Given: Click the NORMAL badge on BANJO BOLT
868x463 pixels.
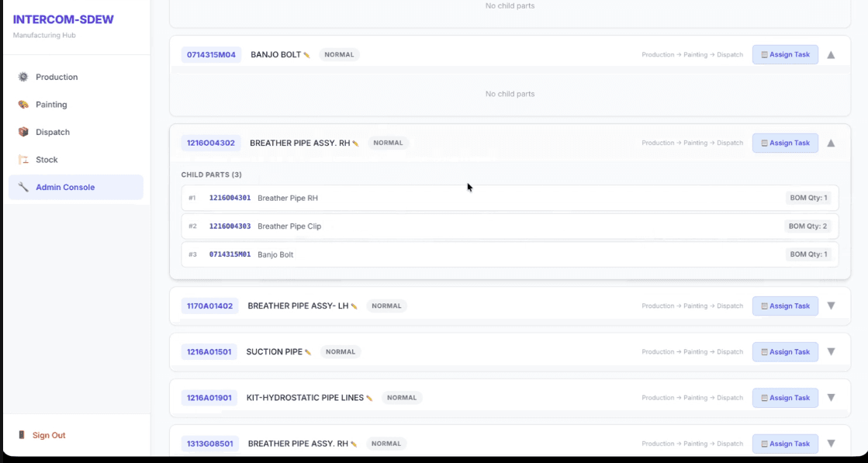Looking at the screenshot, I should point(339,55).
